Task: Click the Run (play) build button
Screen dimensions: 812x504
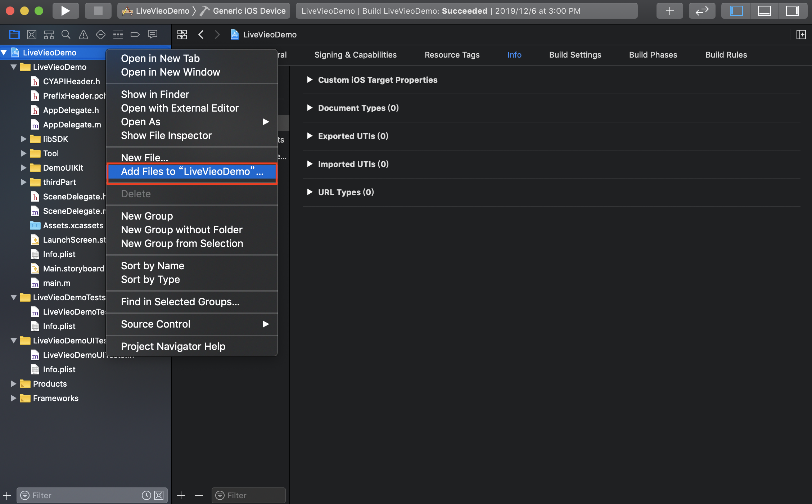Action: click(x=66, y=11)
